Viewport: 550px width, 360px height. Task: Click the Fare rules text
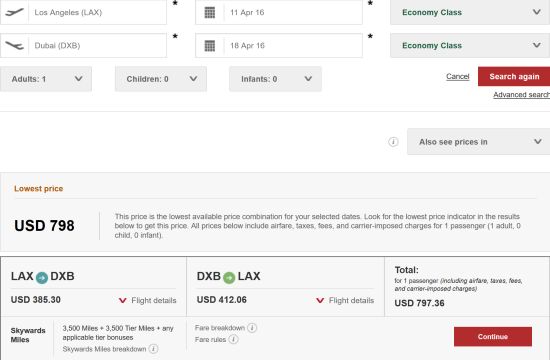click(x=210, y=339)
